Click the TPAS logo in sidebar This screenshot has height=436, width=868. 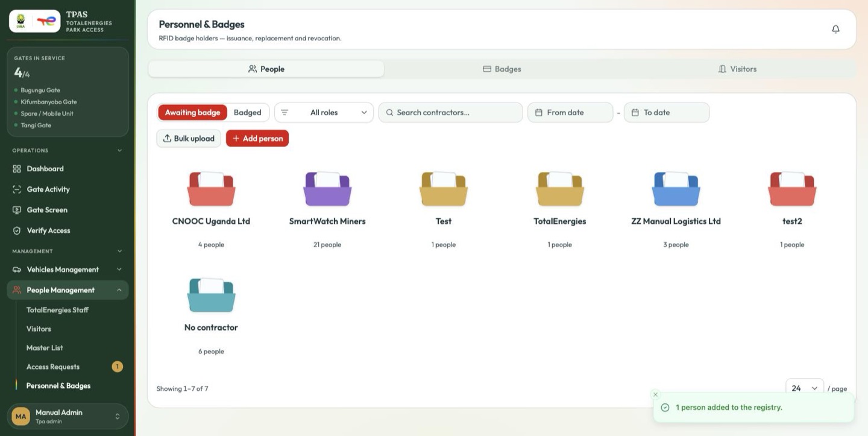pyautogui.click(x=35, y=21)
